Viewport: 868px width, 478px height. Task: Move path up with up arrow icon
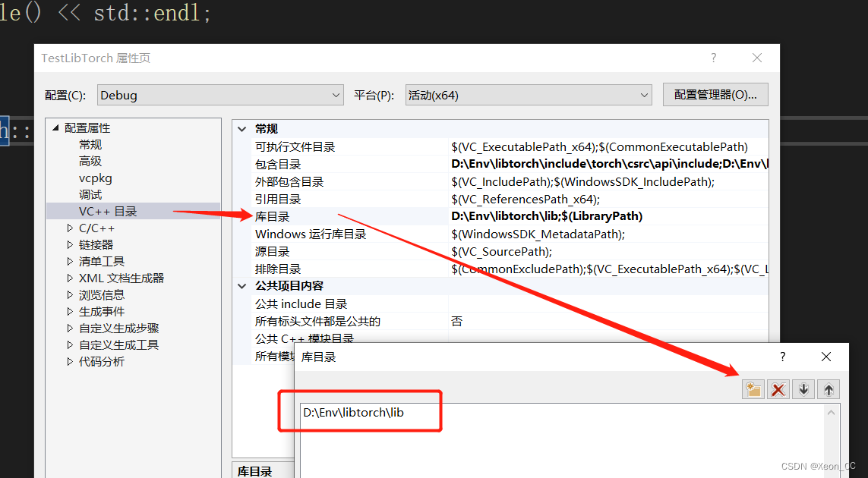click(829, 389)
